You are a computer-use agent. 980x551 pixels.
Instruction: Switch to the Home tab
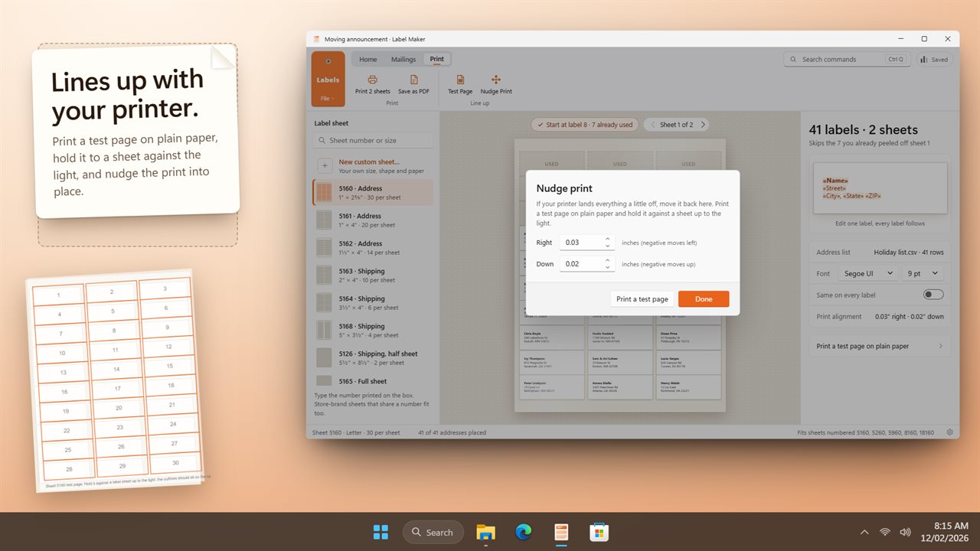coord(368,59)
